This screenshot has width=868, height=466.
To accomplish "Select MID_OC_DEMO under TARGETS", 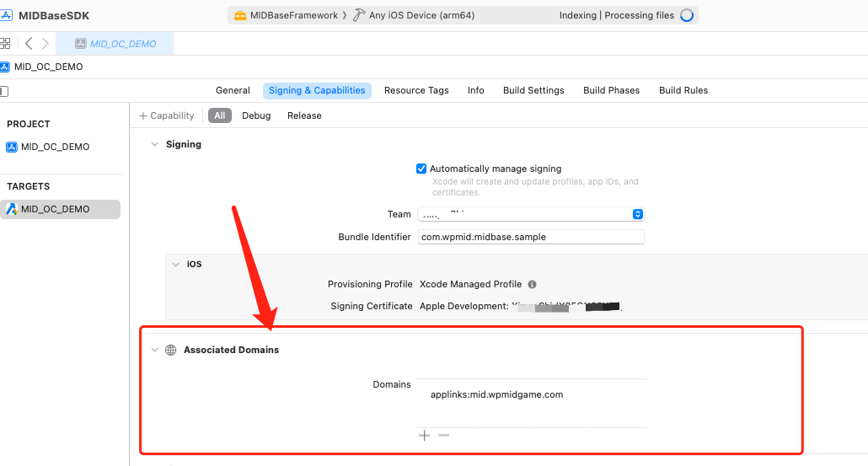I will pyautogui.click(x=61, y=209).
